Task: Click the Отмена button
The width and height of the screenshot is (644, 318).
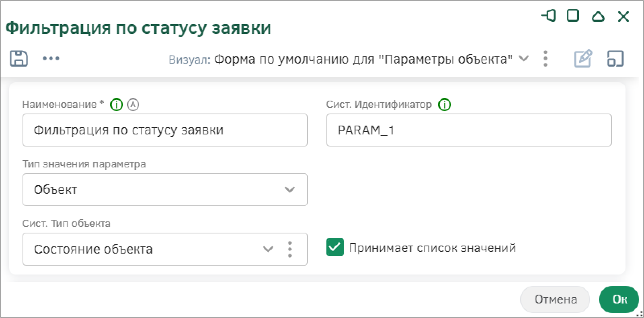Action: (x=556, y=299)
